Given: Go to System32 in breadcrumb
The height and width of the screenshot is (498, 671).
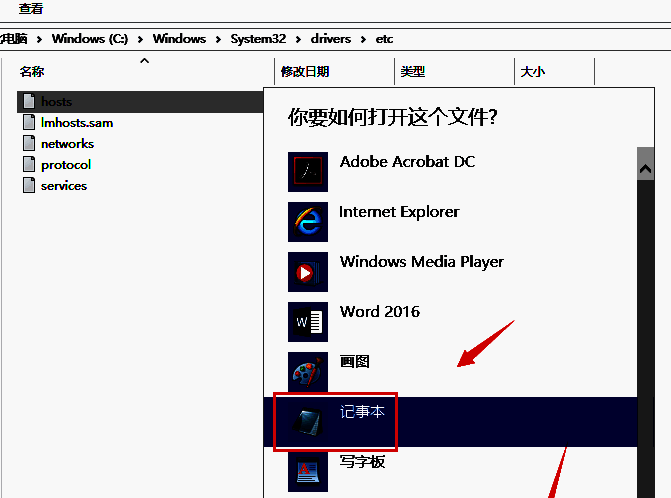Looking at the screenshot, I should [x=258, y=39].
